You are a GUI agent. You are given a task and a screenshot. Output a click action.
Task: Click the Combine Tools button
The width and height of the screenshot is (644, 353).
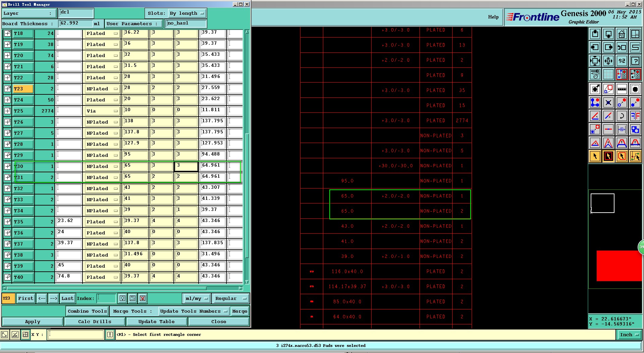coord(87,311)
